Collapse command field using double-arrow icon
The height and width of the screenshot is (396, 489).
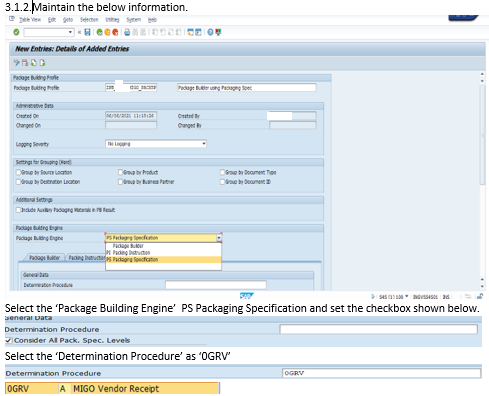tap(79, 32)
